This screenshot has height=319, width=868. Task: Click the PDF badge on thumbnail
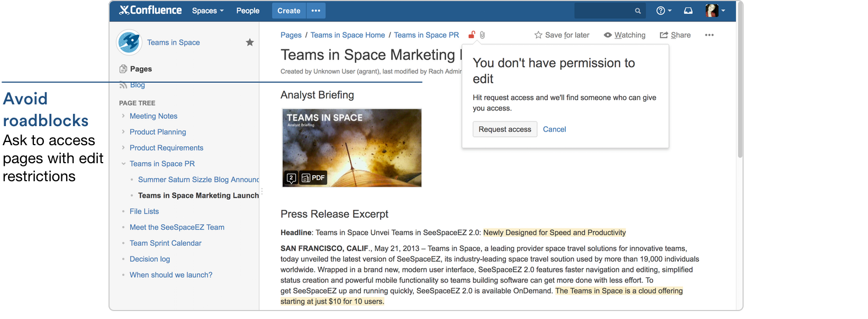coord(313,178)
